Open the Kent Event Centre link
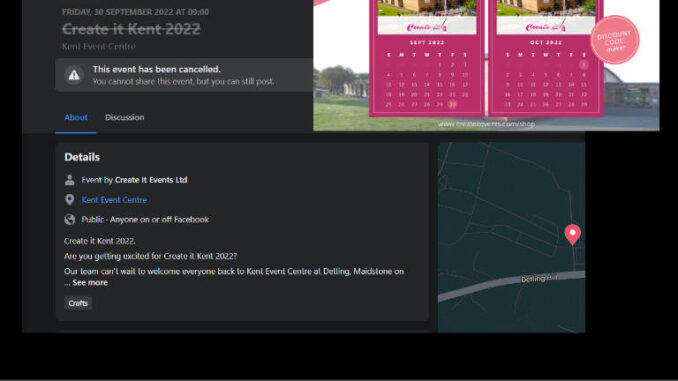Screen dimensions: 678x381 pyautogui.click(x=114, y=200)
